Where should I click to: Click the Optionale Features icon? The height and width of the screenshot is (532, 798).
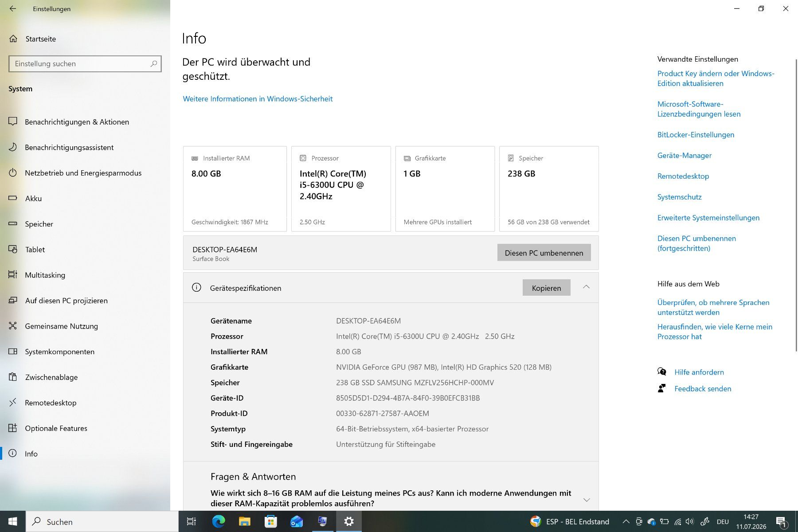coord(13,428)
